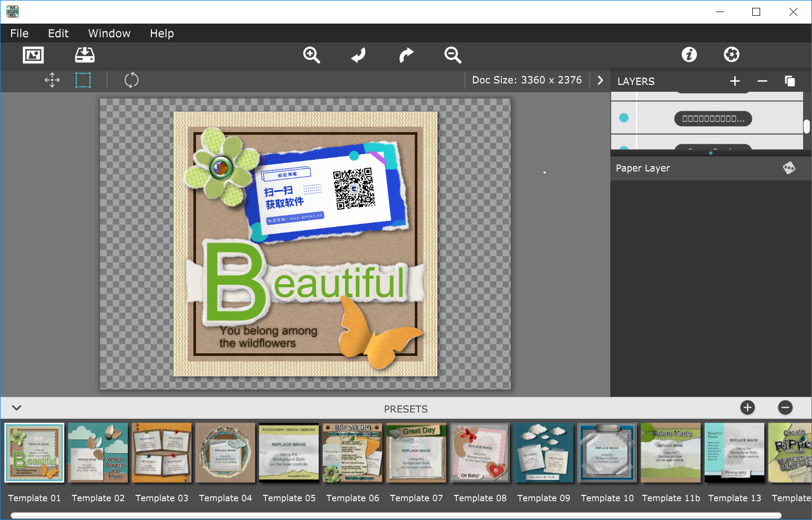Select Template 03 preset thumbnail
The image size is (812, 520).
pyautogui.click(x=162, y=453)
